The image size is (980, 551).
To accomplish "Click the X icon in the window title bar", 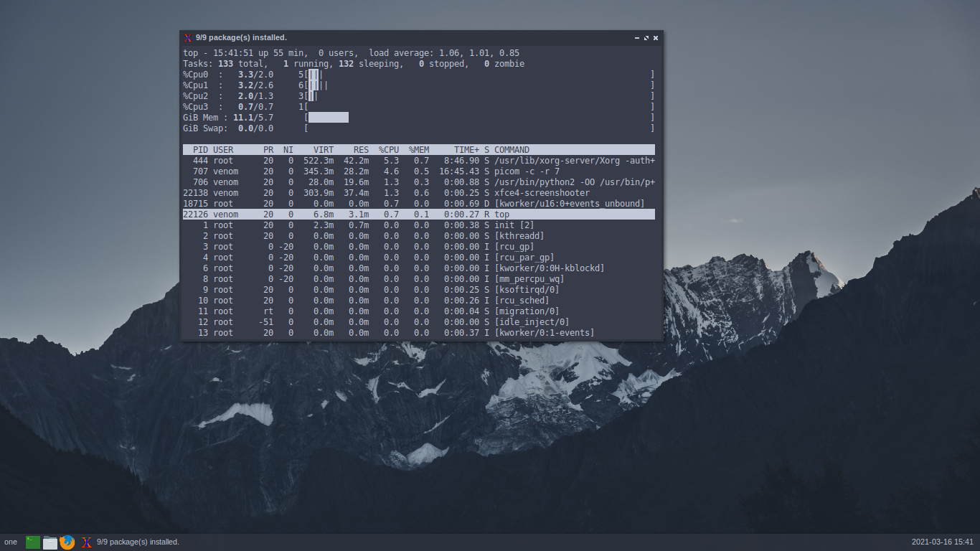I will coord(188,38).
